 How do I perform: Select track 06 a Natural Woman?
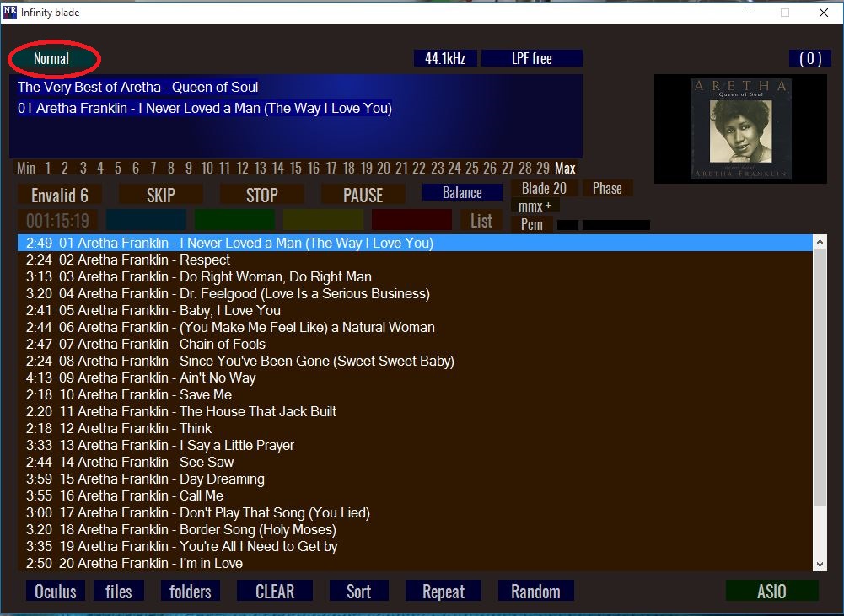pos(415,328)
